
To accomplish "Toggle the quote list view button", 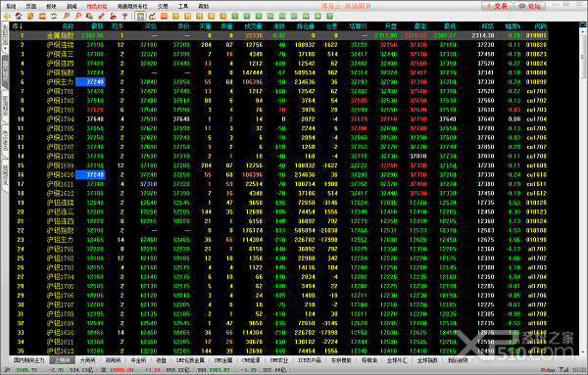I will click(140, 16).
